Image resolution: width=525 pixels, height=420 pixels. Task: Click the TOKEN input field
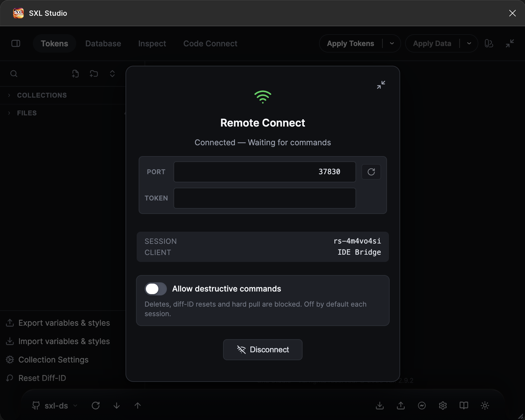tap(265, 198)
